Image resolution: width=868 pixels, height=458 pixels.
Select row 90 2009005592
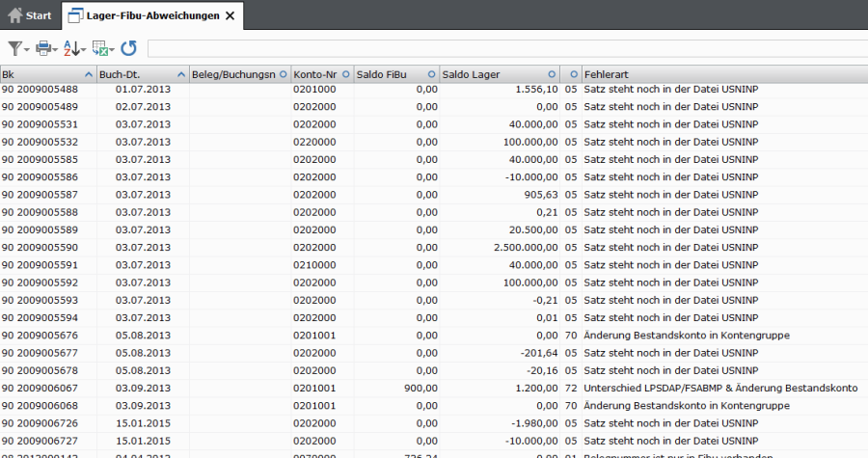point(434,283)
